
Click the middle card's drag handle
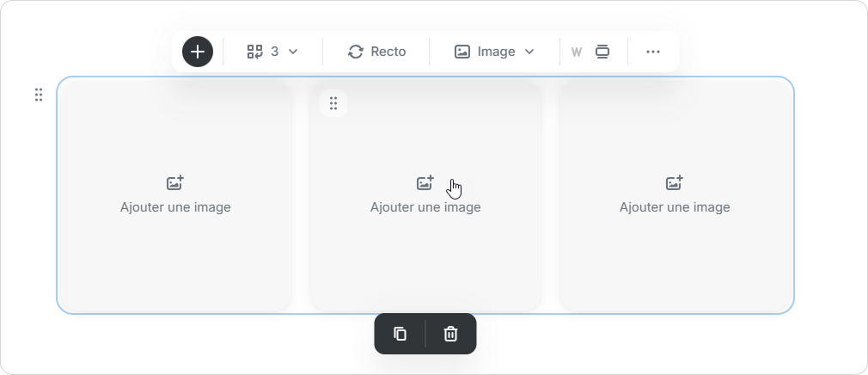[x=333, y=103]
